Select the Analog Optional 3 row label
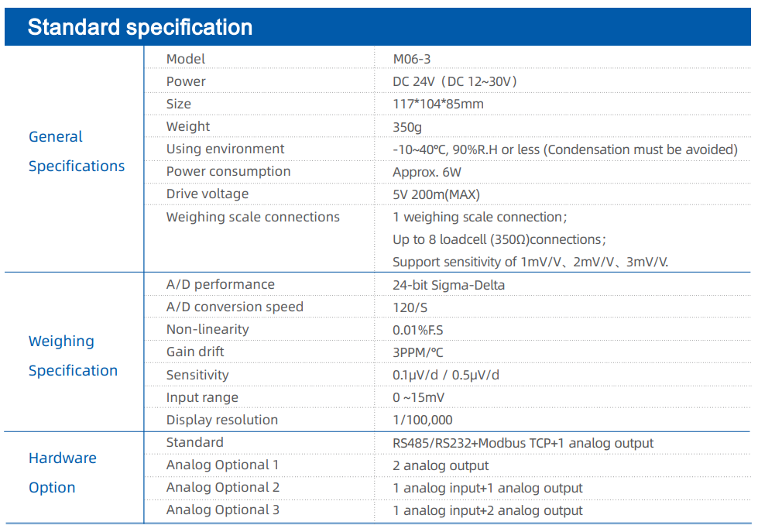Screen dimensions: 758x532 (223, 510)
